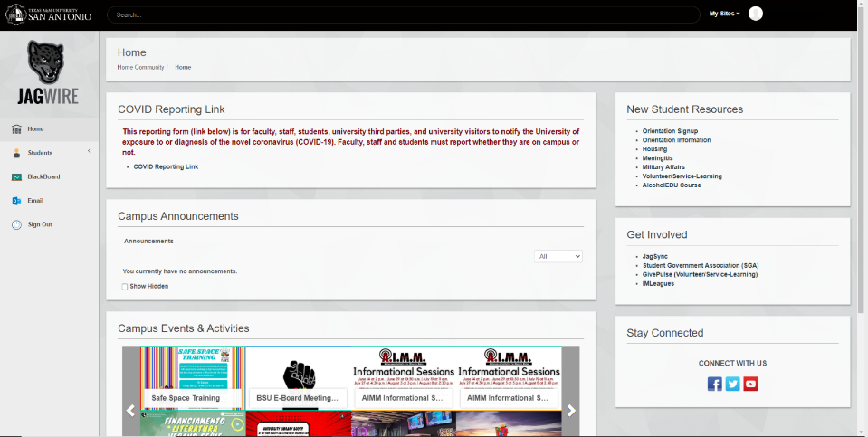Click the BlackBoard sidebar icon
The image size is (868, 437).
(x=16, y=177)
